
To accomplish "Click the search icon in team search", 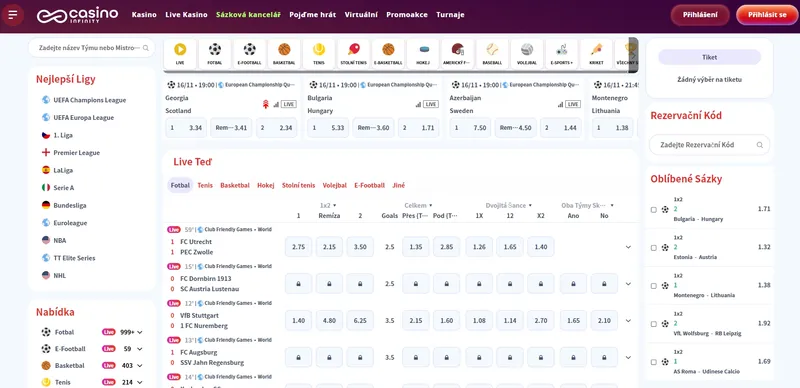I will [x=146, y=48].
